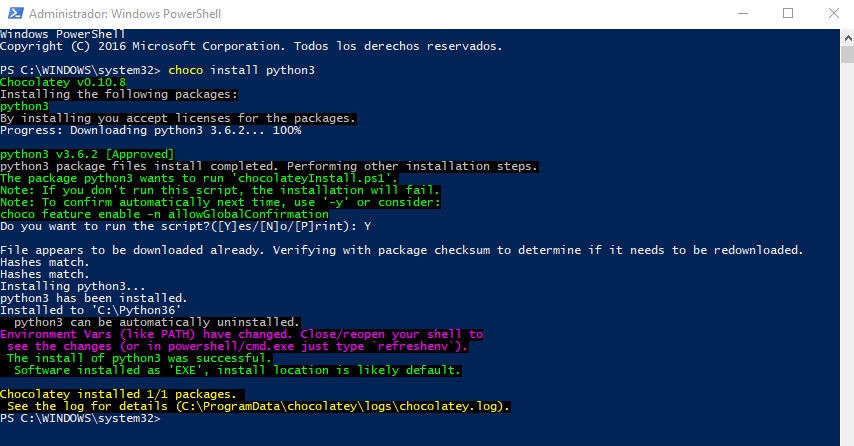Click 'File appears to be downloaded already' line
The height and width of the screenshot is (446, 854).
[x=402, y=250]
